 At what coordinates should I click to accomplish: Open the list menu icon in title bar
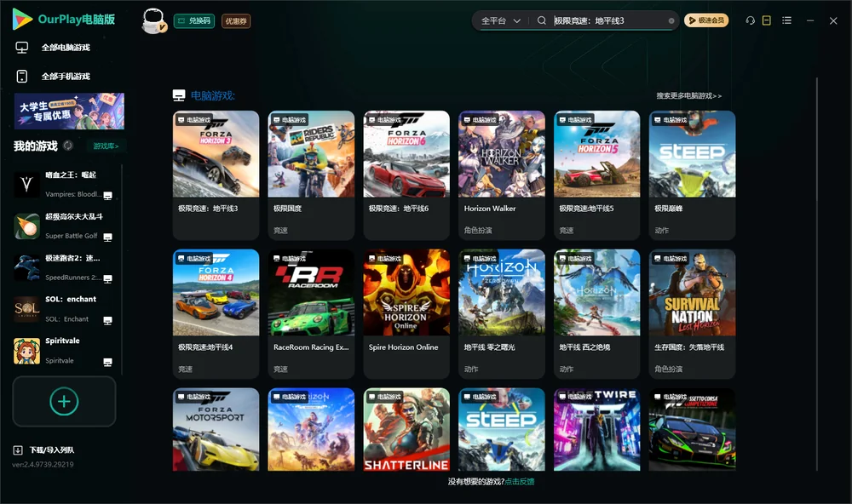(x=786, y=20)
